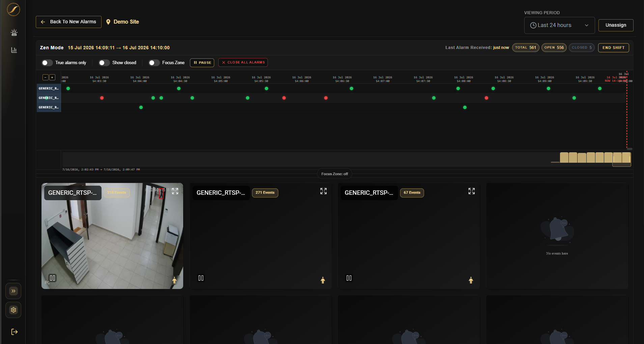This screenshot has width=644, height=344.
Task: Zoom in timeline with plus button
Action: [52, 78]
